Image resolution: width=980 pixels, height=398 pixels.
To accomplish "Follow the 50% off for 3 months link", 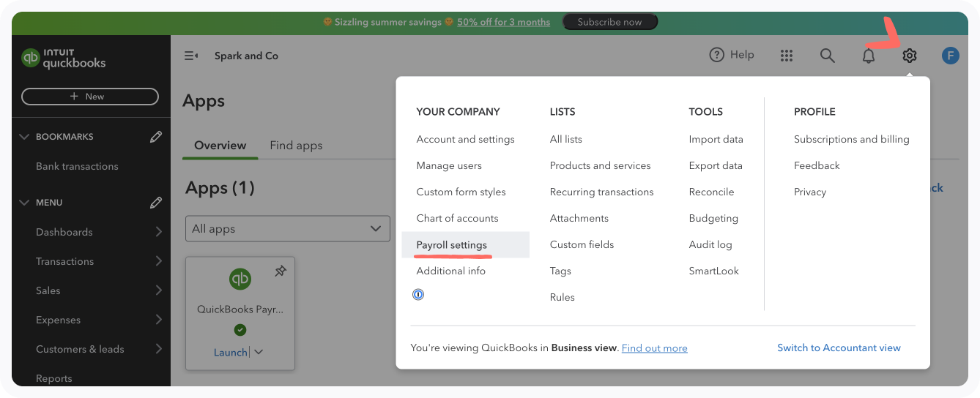I will coord(503,22).
